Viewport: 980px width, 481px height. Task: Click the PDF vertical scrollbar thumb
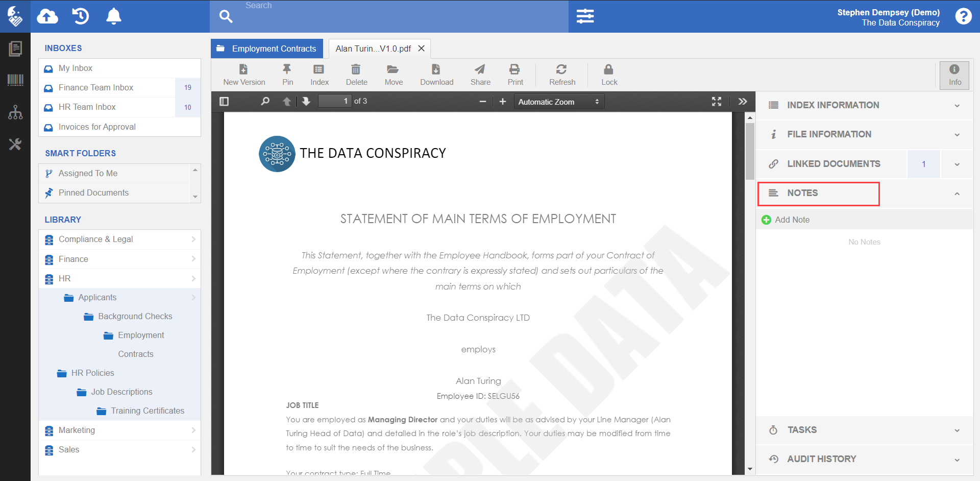750,152
